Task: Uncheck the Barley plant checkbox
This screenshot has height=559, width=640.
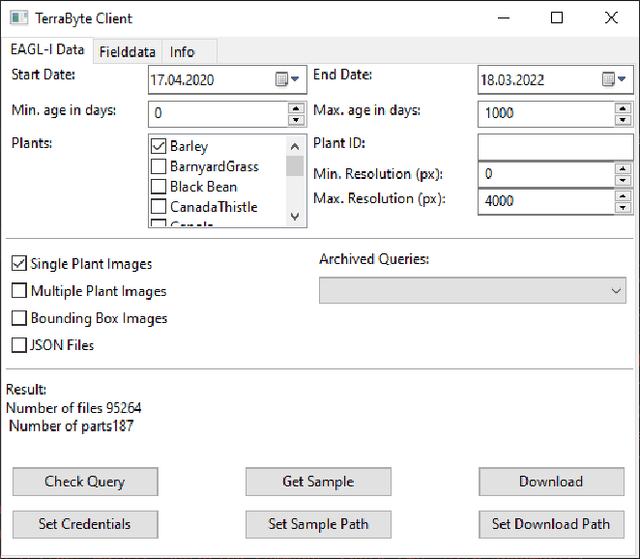Action: [158, 146]
